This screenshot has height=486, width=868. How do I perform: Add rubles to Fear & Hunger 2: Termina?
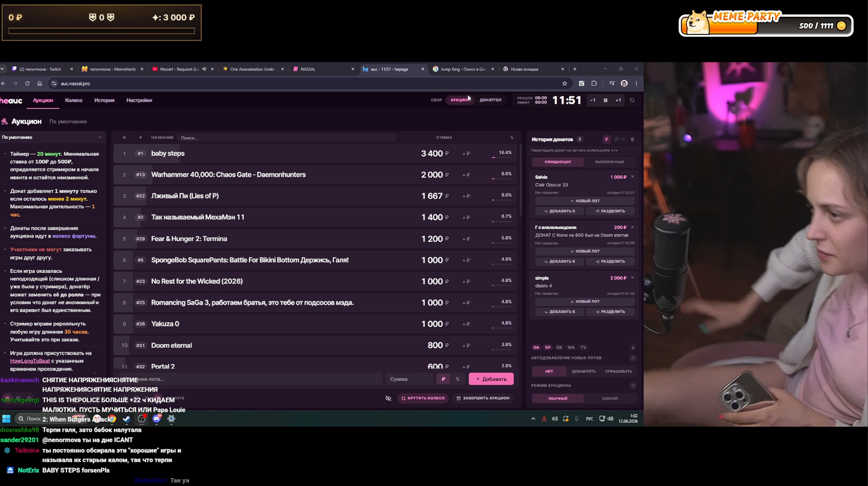(x=466, y=239)
